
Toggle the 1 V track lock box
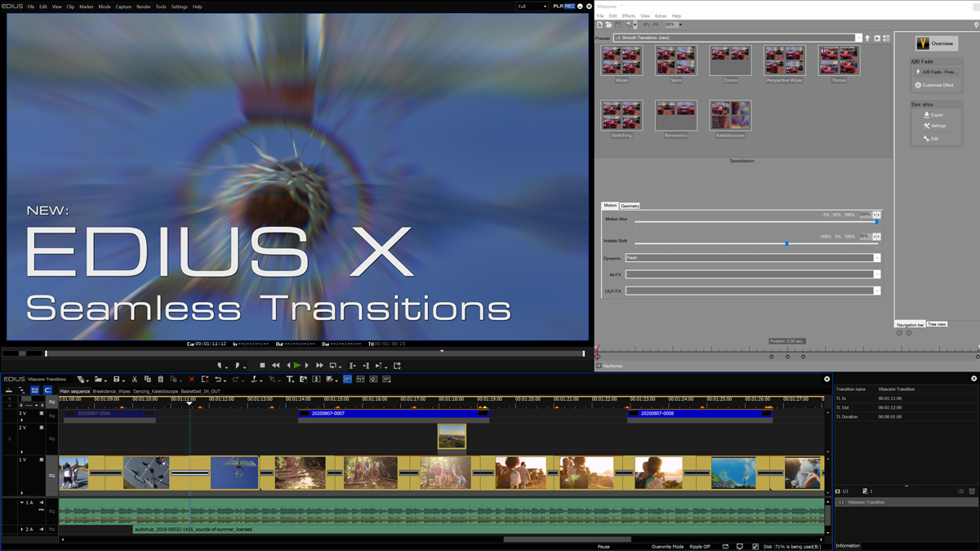tap(41, 460)
